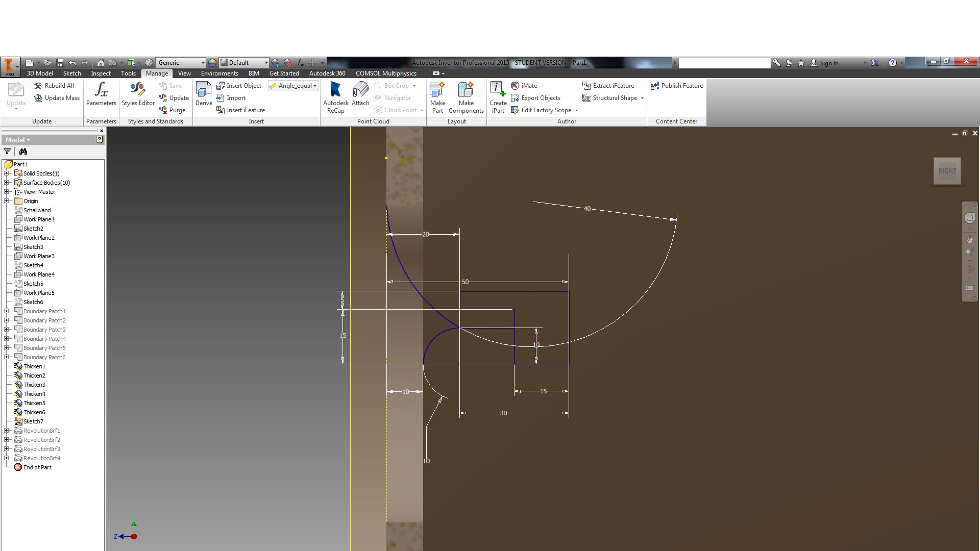
Task: Click the Publish Feature button
Action: pyautogui.click(x=677, y=86)
